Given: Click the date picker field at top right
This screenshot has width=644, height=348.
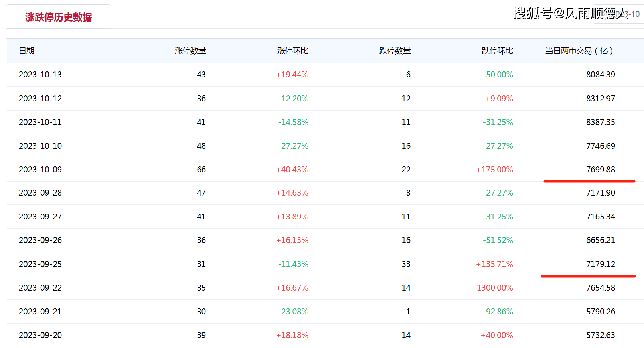Looking at the screenshot, I should [x=618, y=14].
